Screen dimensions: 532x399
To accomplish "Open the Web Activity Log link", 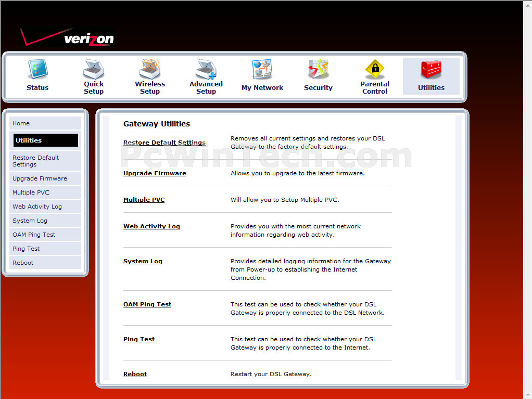I will (x=151, y=226).
